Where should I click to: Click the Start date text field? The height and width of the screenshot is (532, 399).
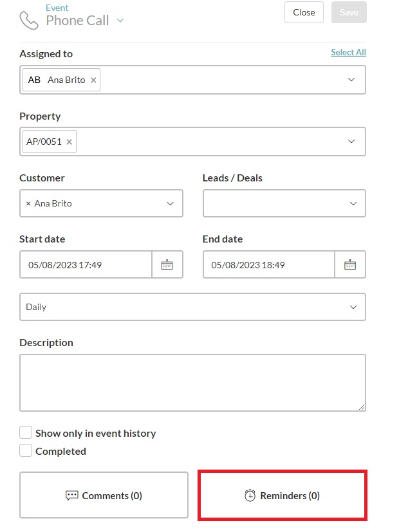[x=86, y=264]
